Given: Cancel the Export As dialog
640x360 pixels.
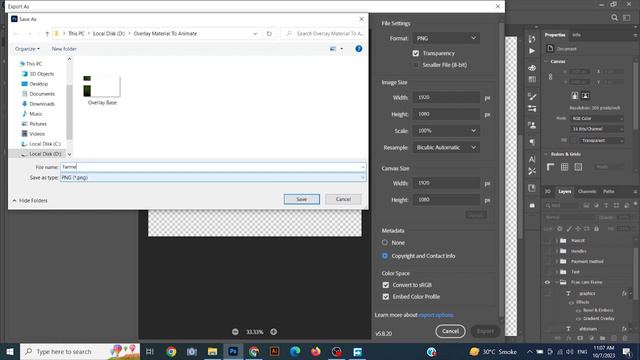Looking at the screenshot, I should (450, 331).
